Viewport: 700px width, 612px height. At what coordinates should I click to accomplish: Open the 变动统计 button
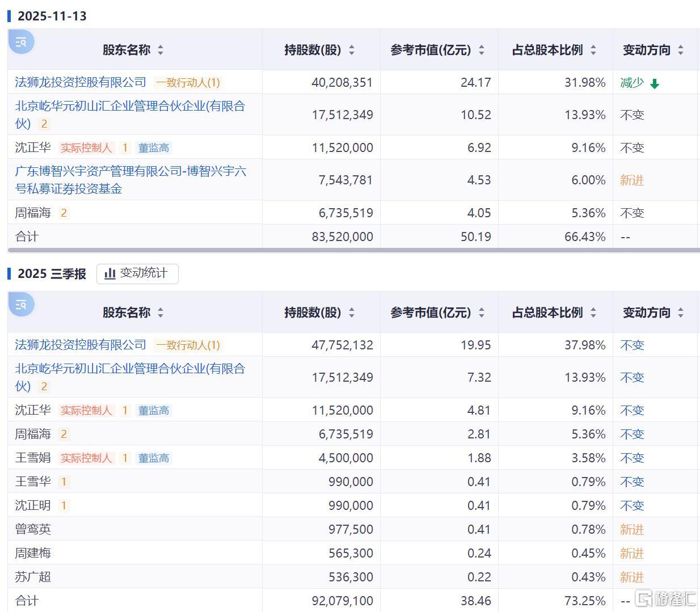(x=137, y=273)
